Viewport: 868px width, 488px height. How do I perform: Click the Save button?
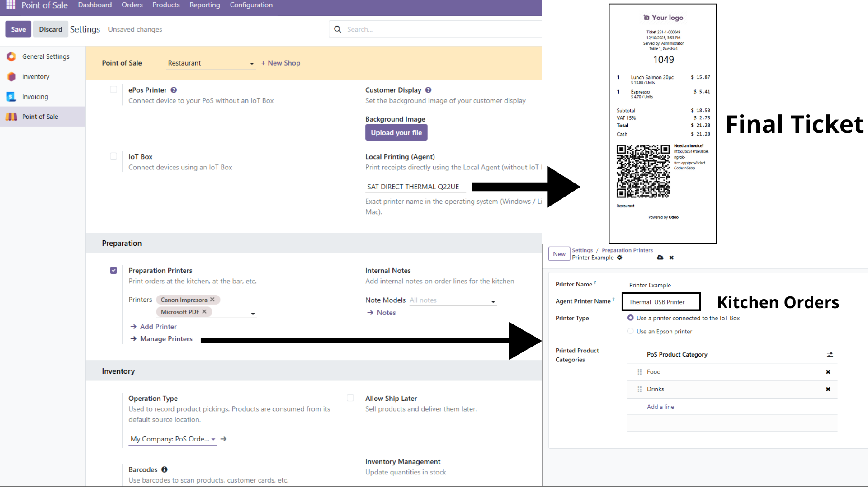click(x=19, y=29)
